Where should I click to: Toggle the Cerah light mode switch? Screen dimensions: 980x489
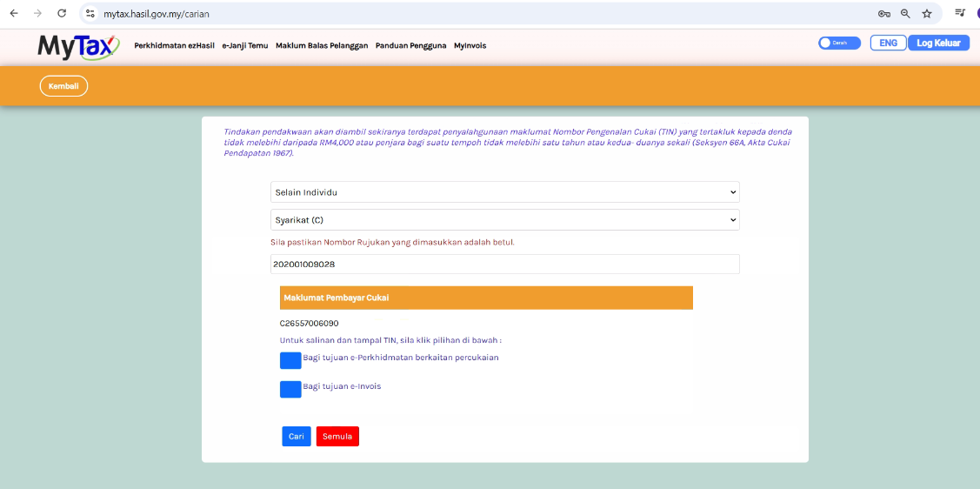(838, 43)
